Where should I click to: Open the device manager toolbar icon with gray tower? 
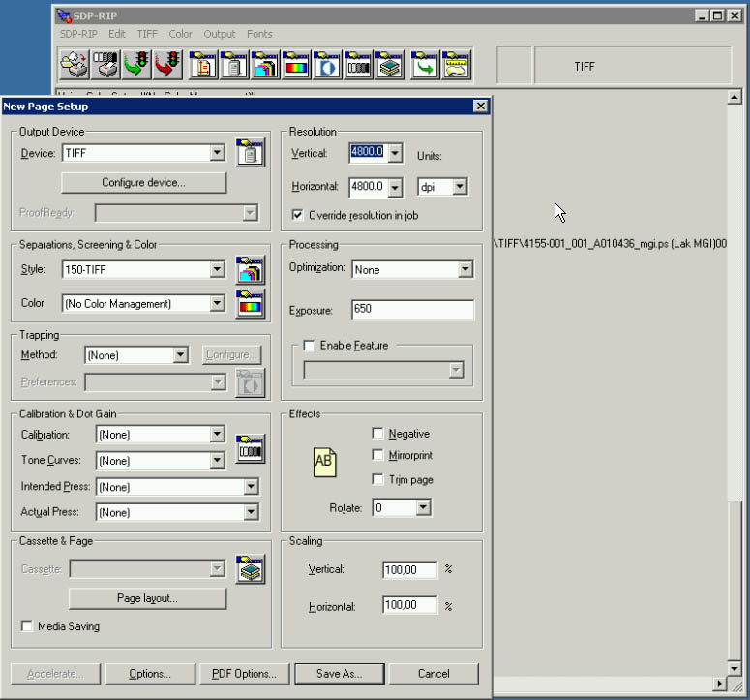coord(234,65)
